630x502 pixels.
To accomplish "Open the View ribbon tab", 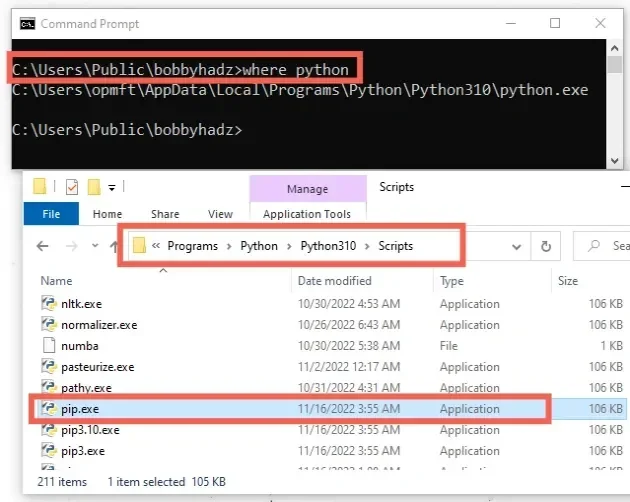I will pyautogui.click(x=220, y=214).
